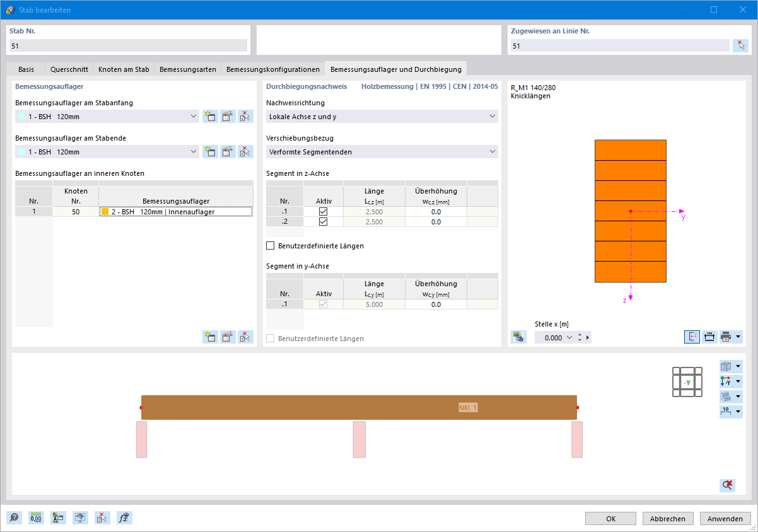758x532 pixels.
Task: Enable Benutzerdefinierte Längen for z-axis segments
Action: pos(271,246)
